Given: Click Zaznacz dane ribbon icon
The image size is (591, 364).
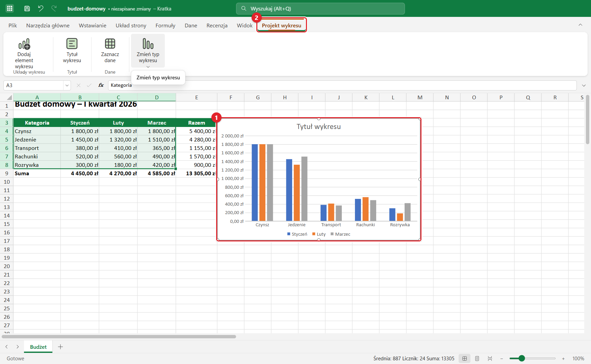Looking at the screenshot, I should (x=110, y=44).
